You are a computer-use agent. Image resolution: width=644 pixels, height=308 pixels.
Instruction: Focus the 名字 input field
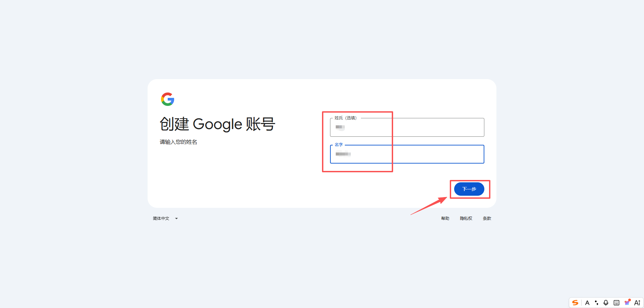click(407, 154)
